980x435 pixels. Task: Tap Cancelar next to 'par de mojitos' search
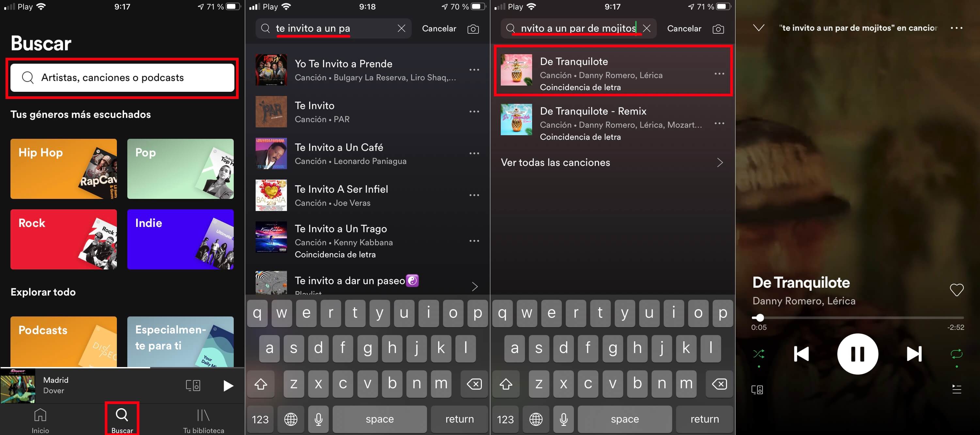tap(684, 28)
